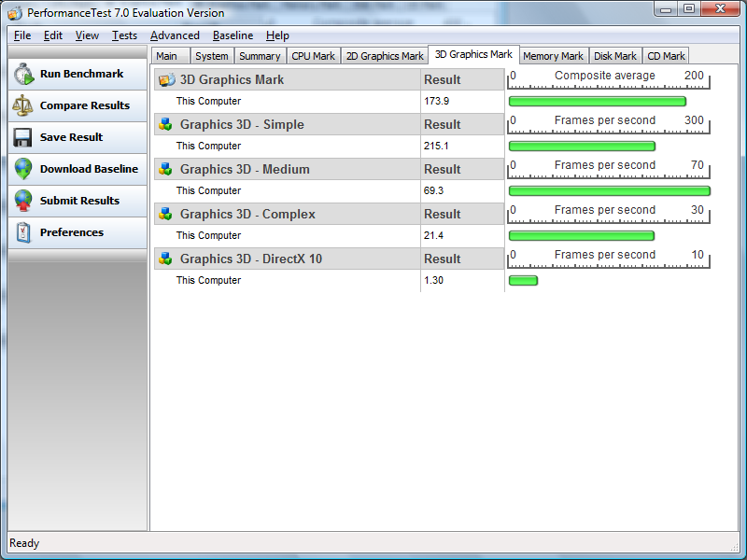Click the Compare Results scales icon
This screenshot has width=747, height=560.
[23, 106]
